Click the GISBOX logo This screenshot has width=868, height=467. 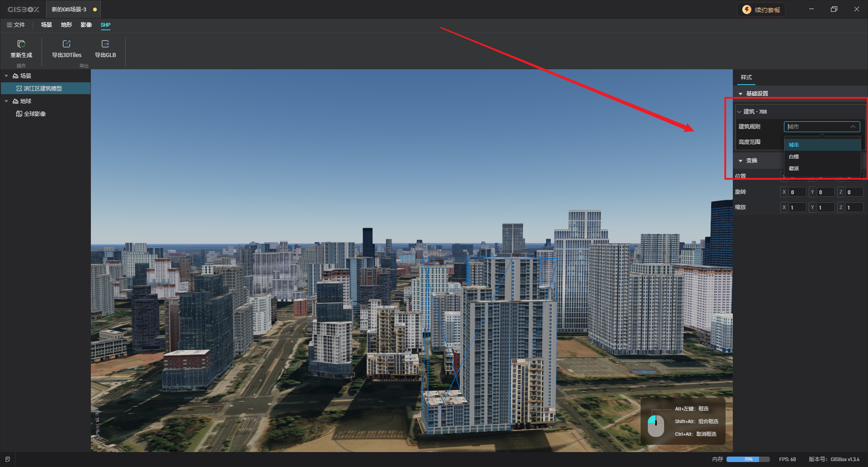[23, 9]
